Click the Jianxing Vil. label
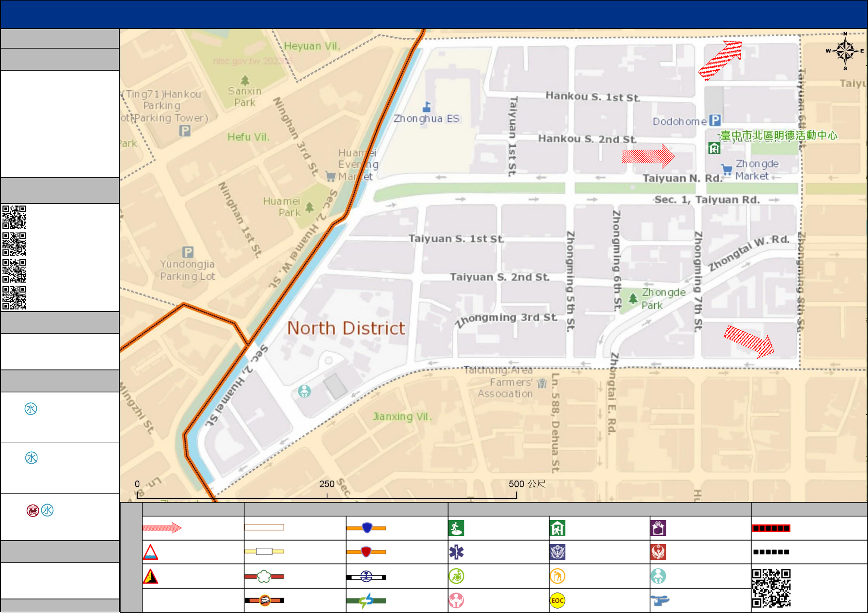The image size is (868, 613). 402,417
